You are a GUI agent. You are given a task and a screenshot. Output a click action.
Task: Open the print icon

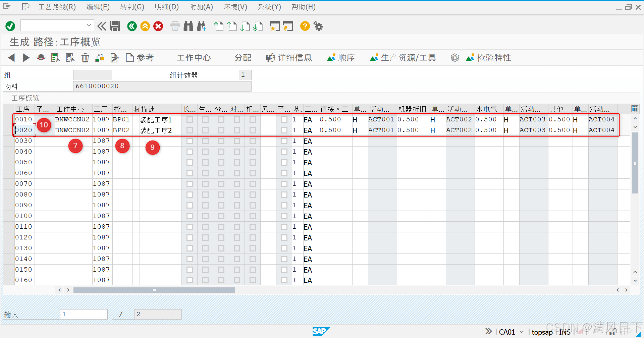[x=175, y=26]
